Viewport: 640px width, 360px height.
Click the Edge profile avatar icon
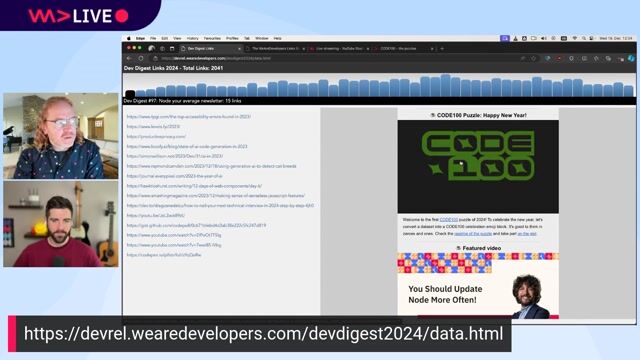point(151,49)
